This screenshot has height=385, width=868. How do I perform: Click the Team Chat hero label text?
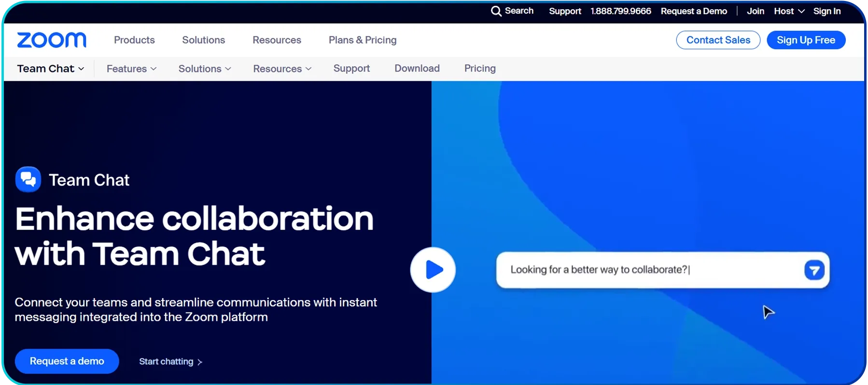pos(89,180)
